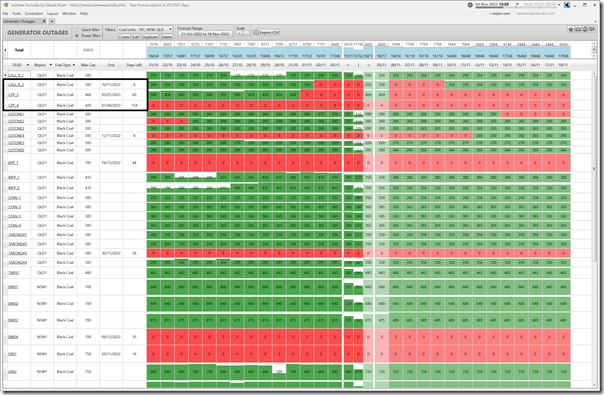Open the Filters combo box for coal units
Image resolution: width=604 pixels, height=395 pixels.
[x=145, y=29]
